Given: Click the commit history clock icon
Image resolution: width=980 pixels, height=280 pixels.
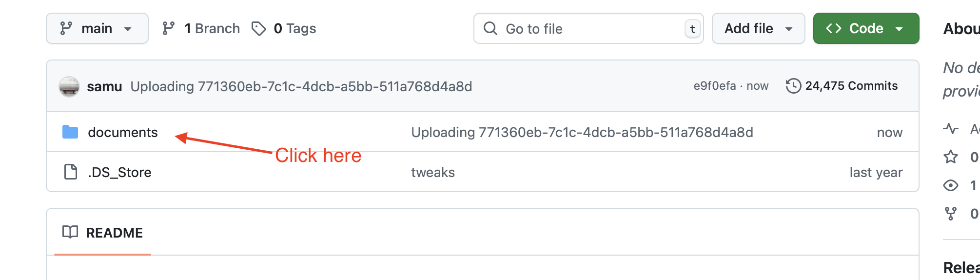Looking at the screenshot, I should point(793,86).
